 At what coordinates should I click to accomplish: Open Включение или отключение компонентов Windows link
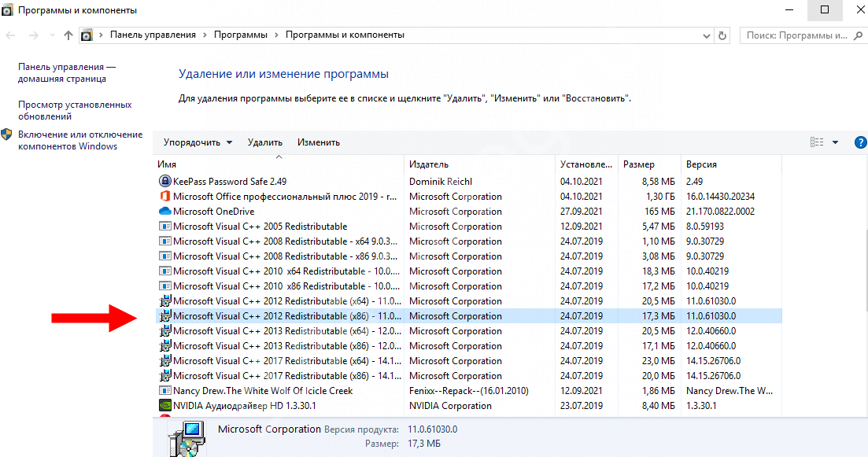click(x=80, y=140)
